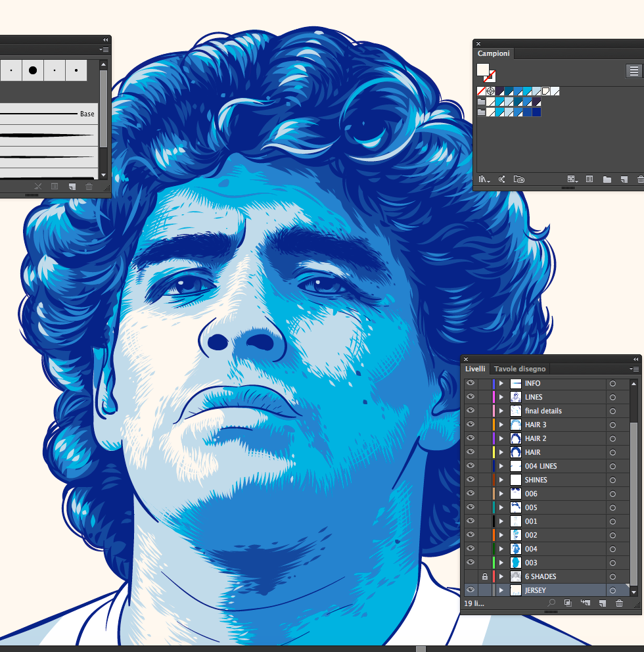Make clipping mask in Livelli panel
The width and height of the screenshot is (644, 652).
pos(568,603)
